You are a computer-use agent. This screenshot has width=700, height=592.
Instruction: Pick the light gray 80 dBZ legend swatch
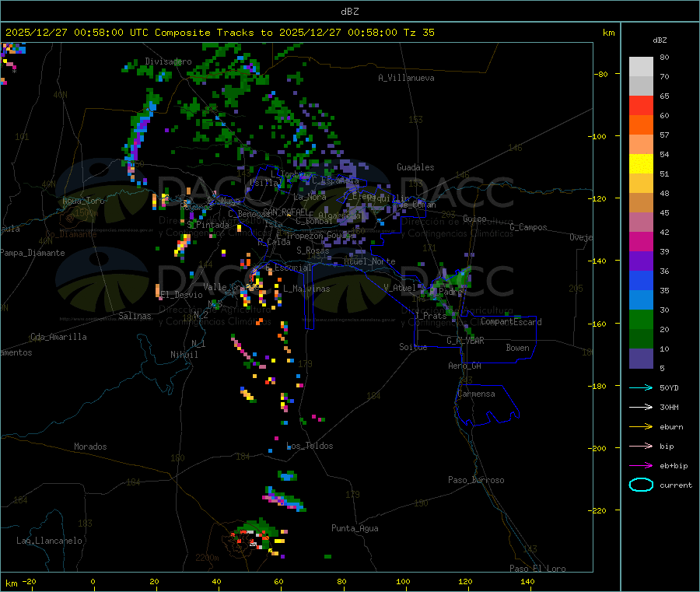641,67
